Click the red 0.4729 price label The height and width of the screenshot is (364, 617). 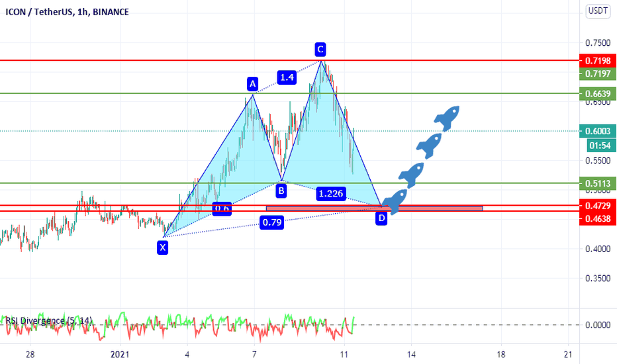pyautogui.click(x=598, y=205)
